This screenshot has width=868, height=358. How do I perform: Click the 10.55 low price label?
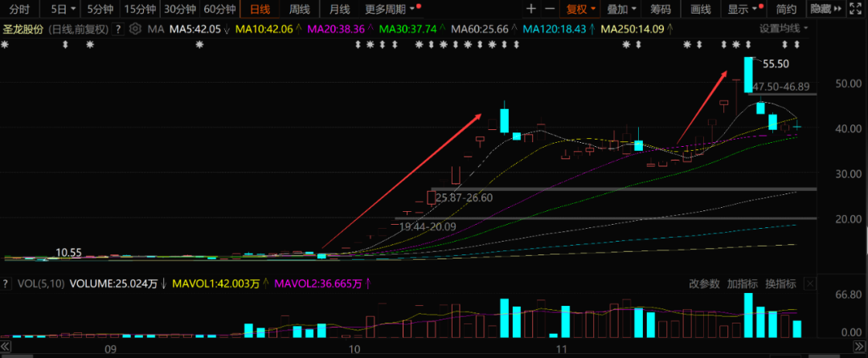(x=68, y=253)
